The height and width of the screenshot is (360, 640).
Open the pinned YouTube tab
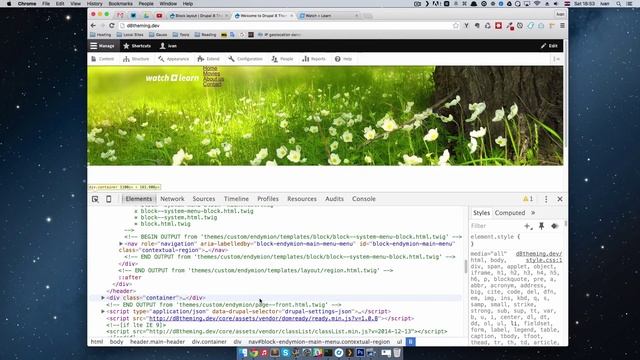159,16
